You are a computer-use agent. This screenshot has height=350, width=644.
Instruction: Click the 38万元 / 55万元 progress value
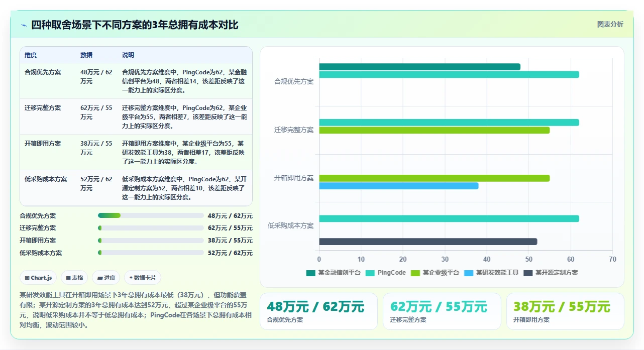pyautogui.click(x=230, y=241)
